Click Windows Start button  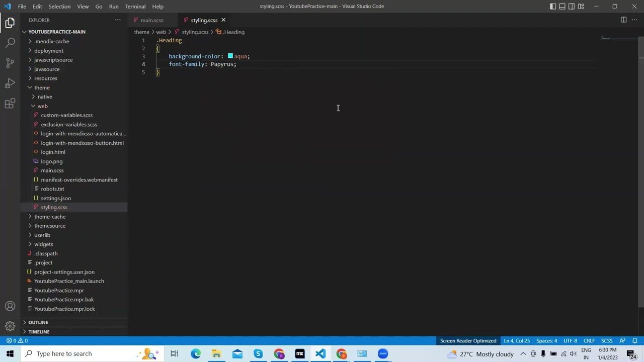10,353
